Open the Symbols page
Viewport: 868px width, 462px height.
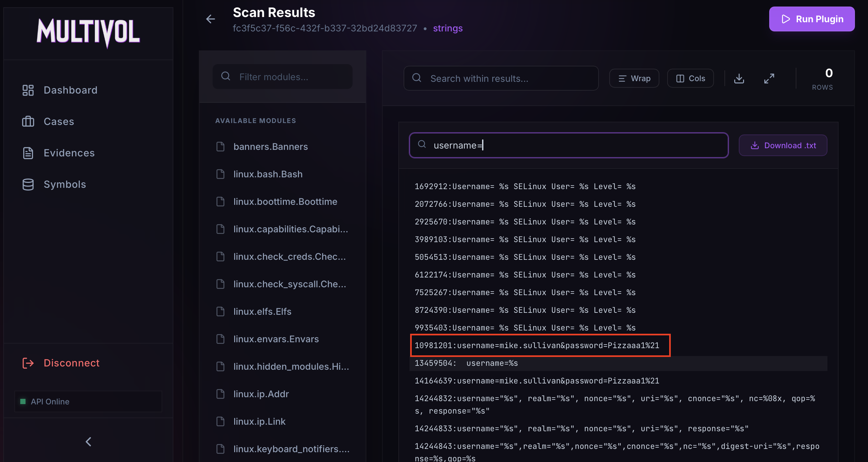coord(65,184)
